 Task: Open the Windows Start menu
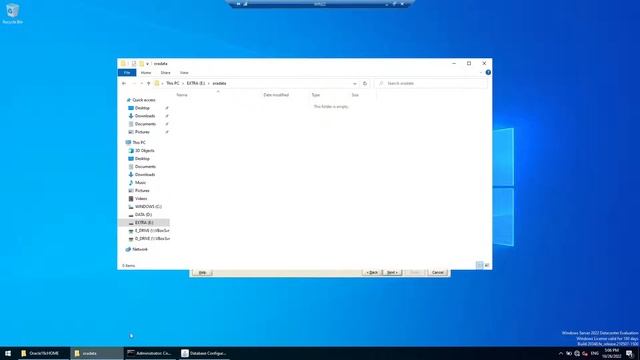8,353
